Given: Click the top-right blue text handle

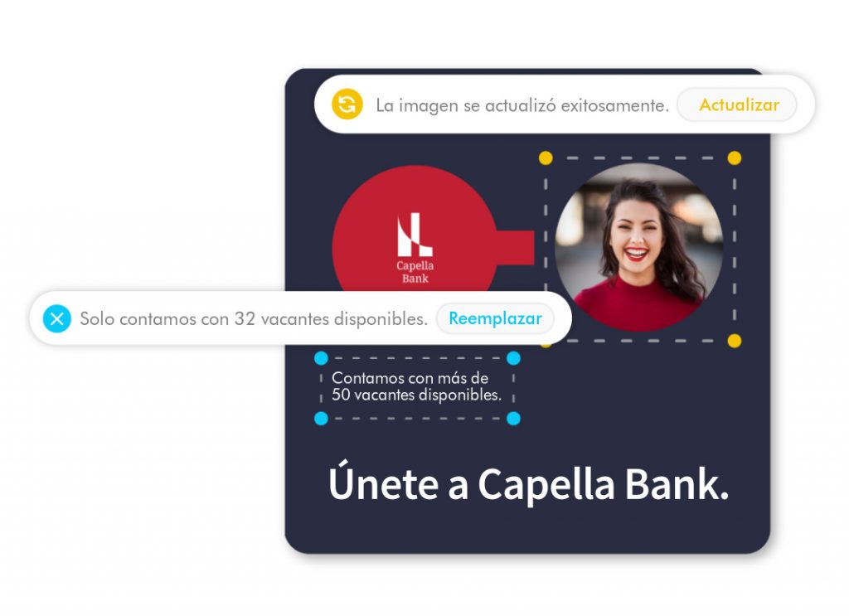Looking at the screenshot, I should (x=513, y=358).
